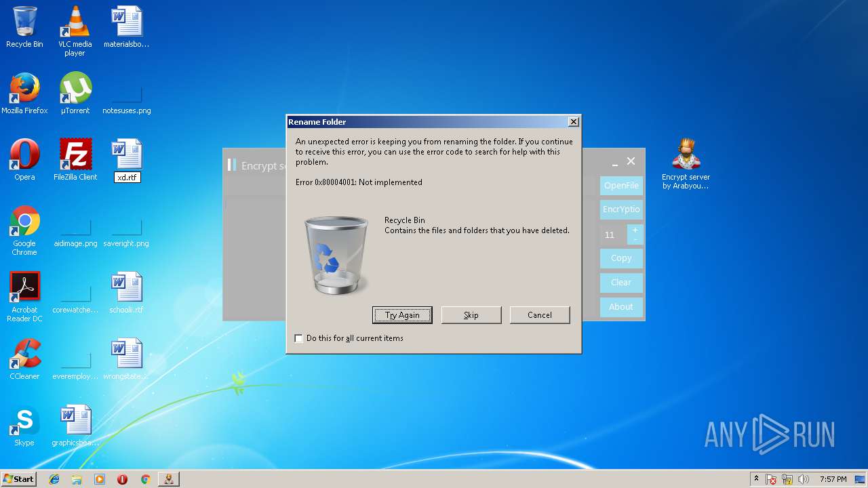This screenshot has width=868, height=488.
Task: Launch Mozilla Firefox from desktop
Action: tap(24, 94)
